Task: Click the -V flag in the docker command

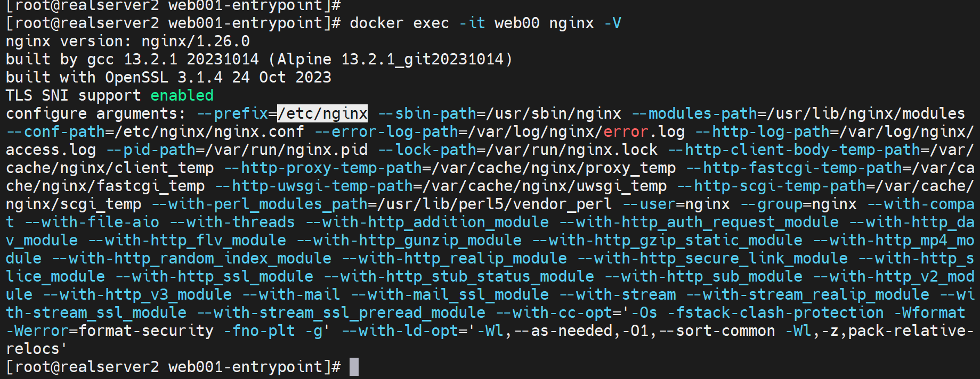Action: pyautogui.click(x=612, y=23)
